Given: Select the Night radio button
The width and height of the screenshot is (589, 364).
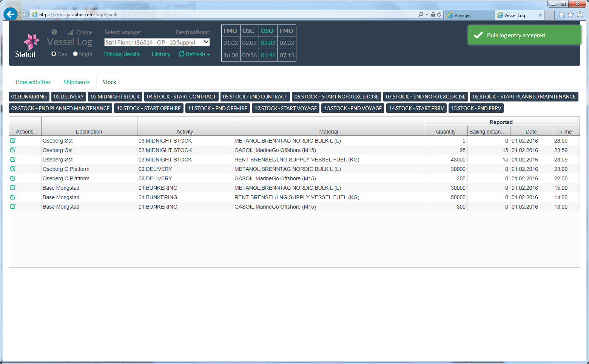Looking at the screenshot, I should pos(75,54).
